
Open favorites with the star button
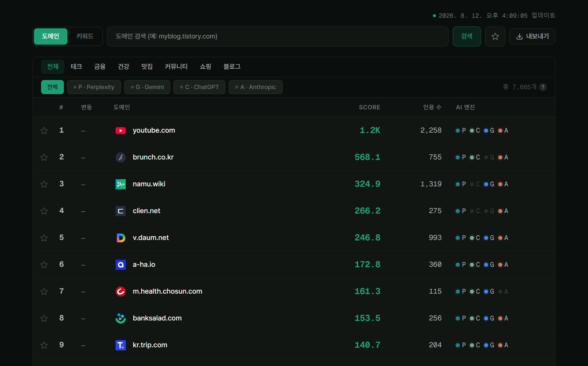(x=495, y=36)
